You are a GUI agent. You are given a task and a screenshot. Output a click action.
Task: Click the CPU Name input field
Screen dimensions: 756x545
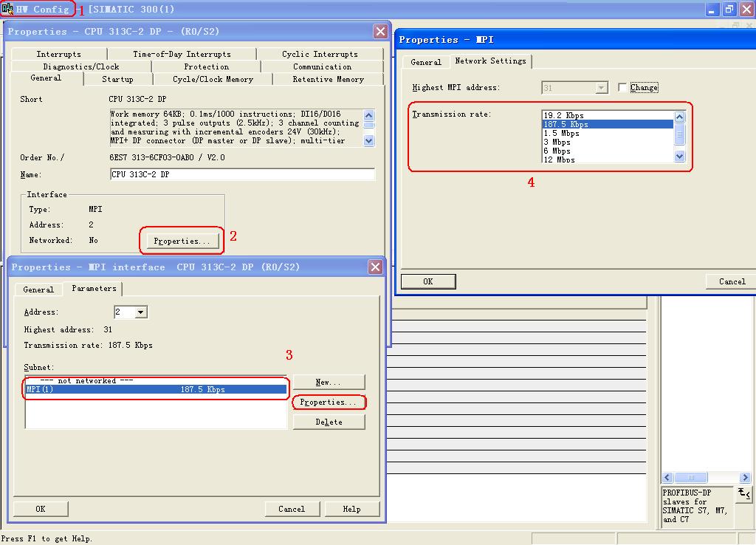(241, 175)
